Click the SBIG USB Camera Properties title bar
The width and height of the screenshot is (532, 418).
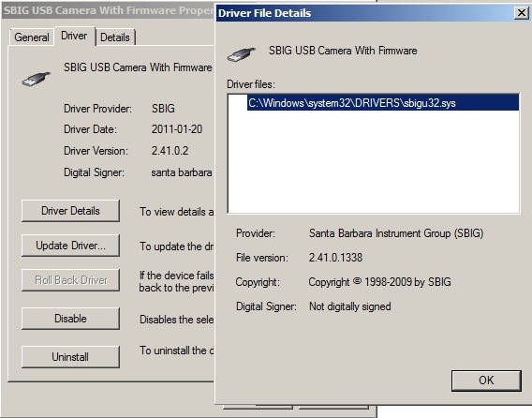[x=109, y=10]
